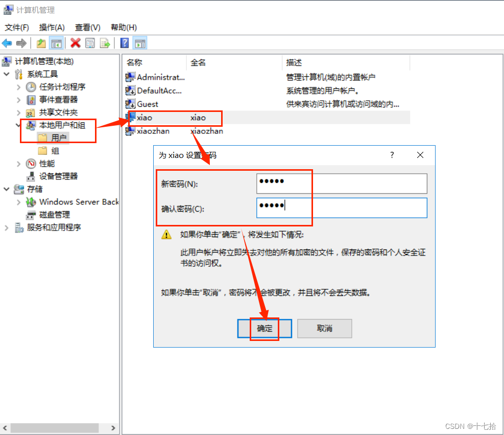The image size is (504, 435).
Task: Click the Forward navigation arrow
Action: (20, 43)
